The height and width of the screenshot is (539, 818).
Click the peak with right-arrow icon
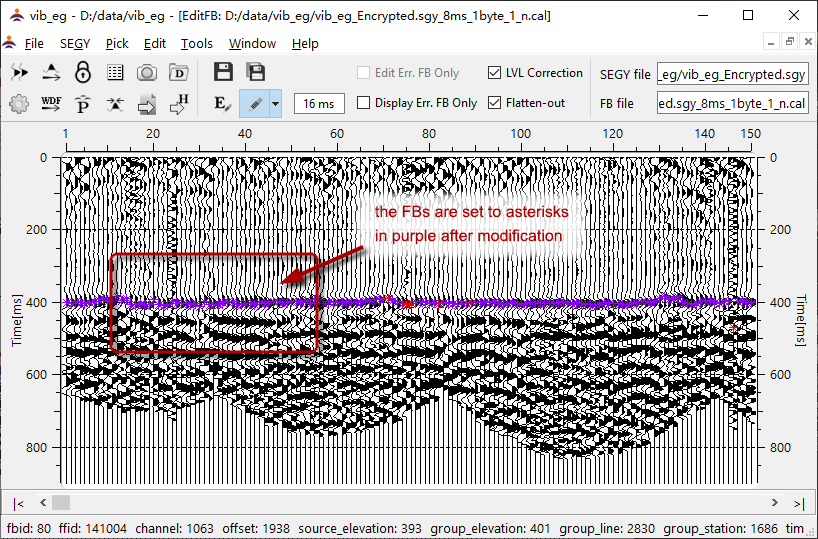(51, 73)
